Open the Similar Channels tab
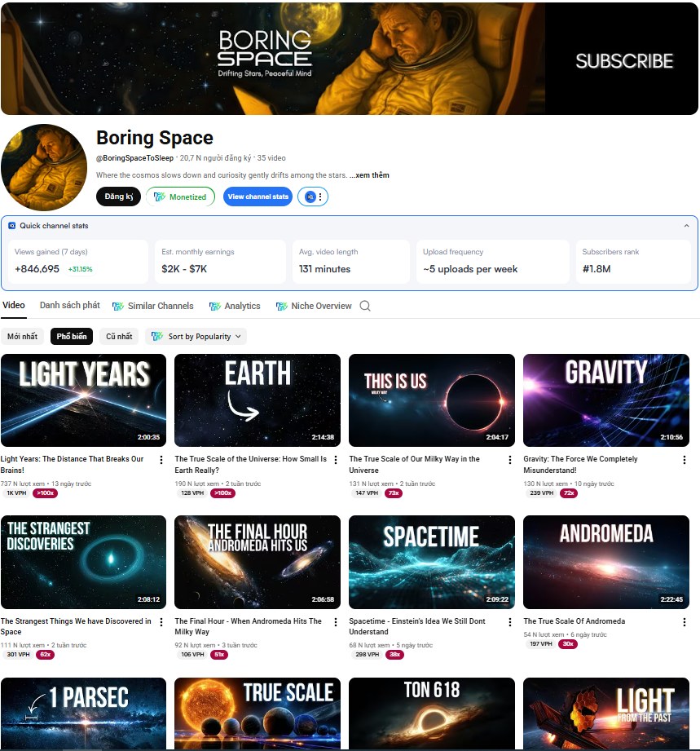This screenshot has width=700, height=751. (x=152, y=306)
